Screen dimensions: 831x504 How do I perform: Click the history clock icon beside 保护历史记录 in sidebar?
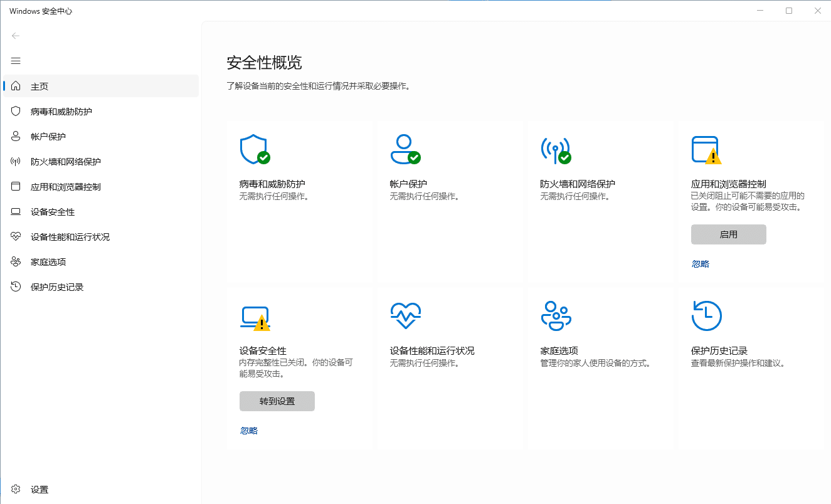click(x=16, y=286)
